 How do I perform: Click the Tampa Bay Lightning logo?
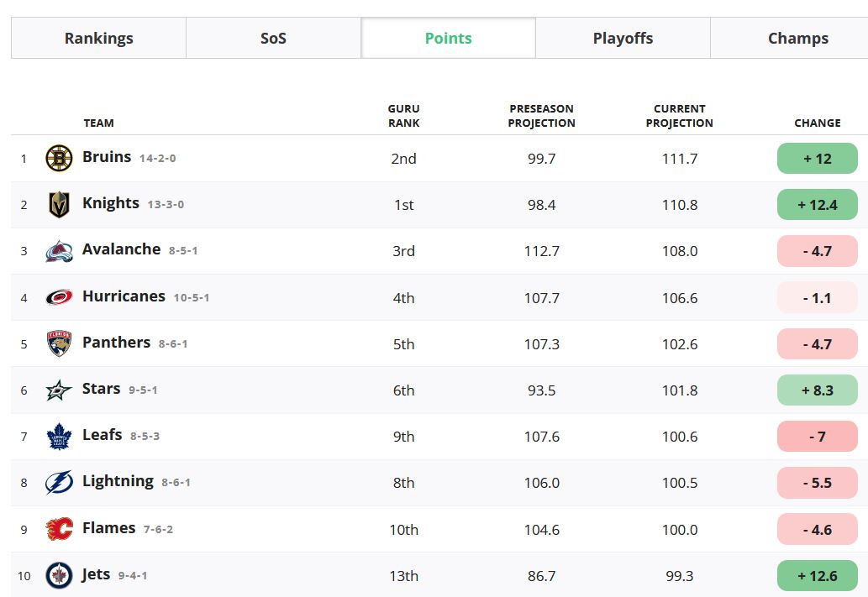coord(59,483)
